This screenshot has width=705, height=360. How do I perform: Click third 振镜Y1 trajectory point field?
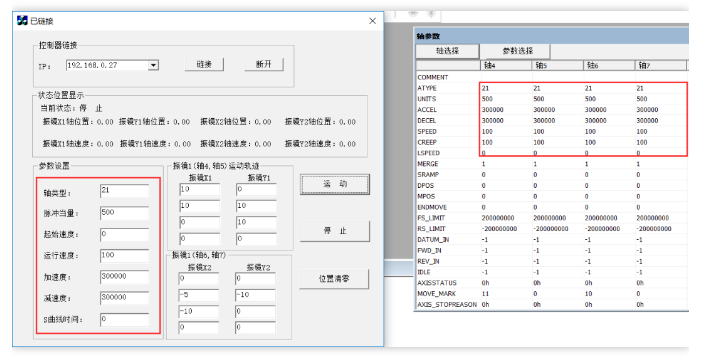point(256,222)
